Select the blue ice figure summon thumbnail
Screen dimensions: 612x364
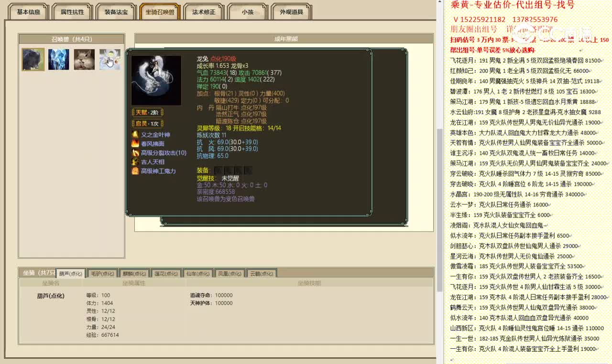59,59
